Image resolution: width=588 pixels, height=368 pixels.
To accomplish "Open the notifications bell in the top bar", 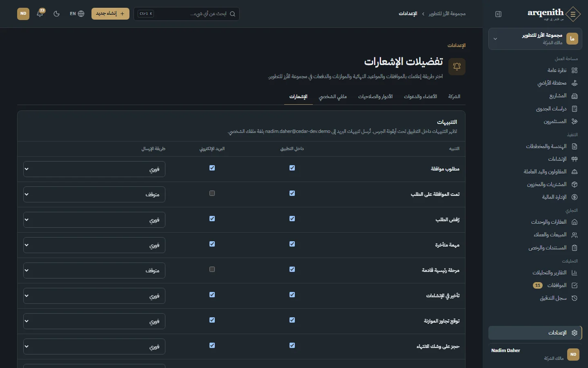I will tap(40, 13).
